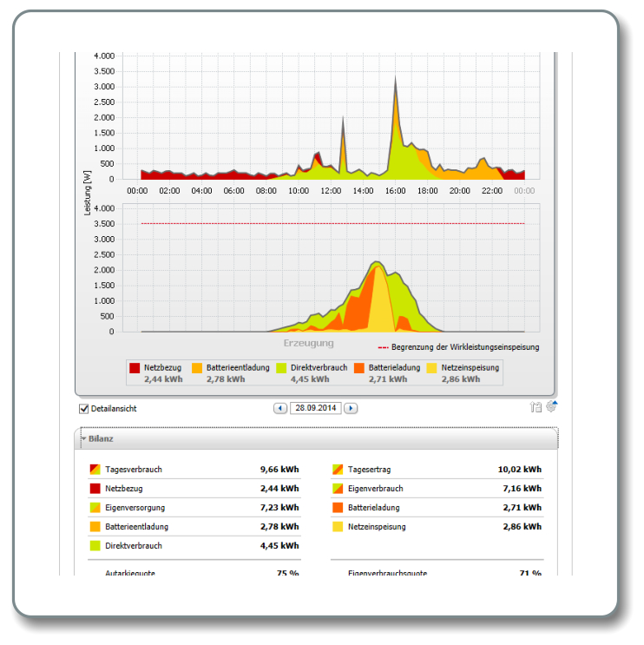Screen dimensions: 644x645
Task: Click the Direktverbrauch icon in Bilanz
Action: coord(95,546)
